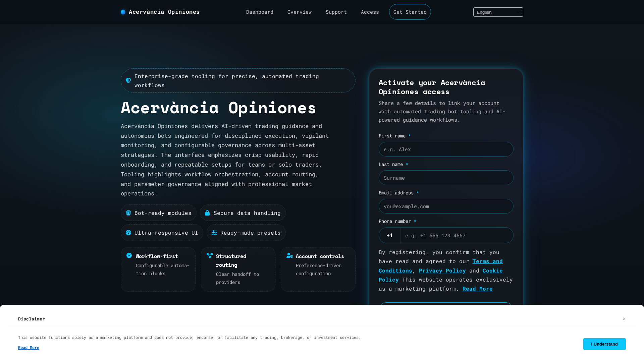Go to the Dashboard menu item
644x362 pixels.
[x=260, y=12]
